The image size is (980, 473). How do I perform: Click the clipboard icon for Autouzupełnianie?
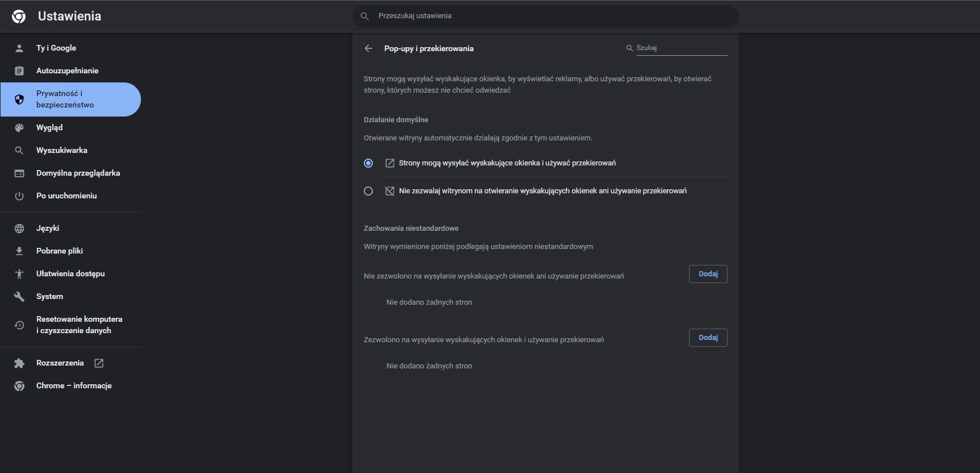pos(19,71)
